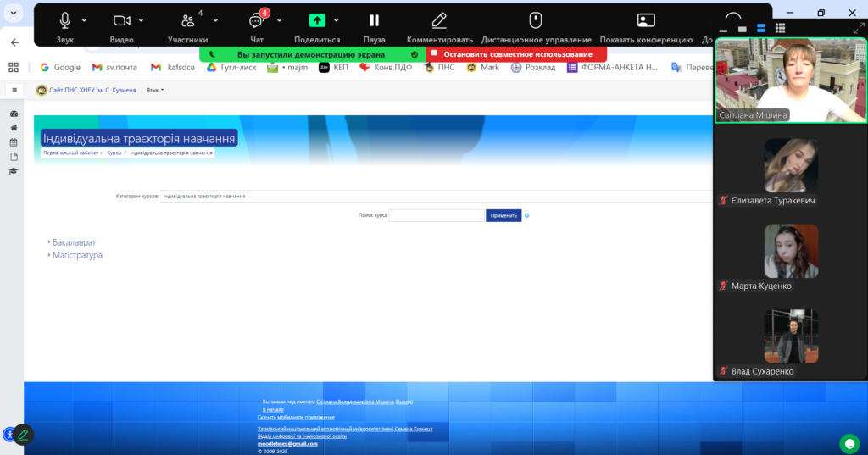Select Світлана Мішина's video thumbnail

pos(791,80)
